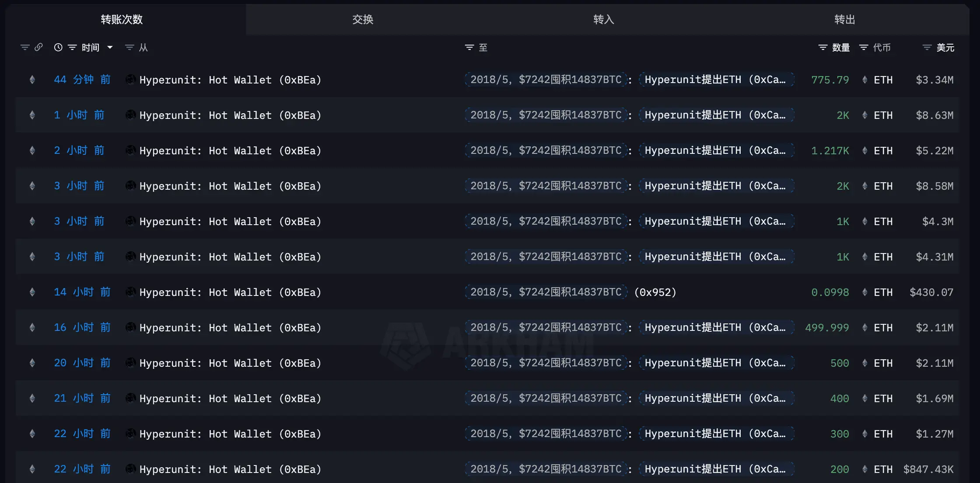Click the 775.79 amount value
980x483 pixels.
coord(830,80)
